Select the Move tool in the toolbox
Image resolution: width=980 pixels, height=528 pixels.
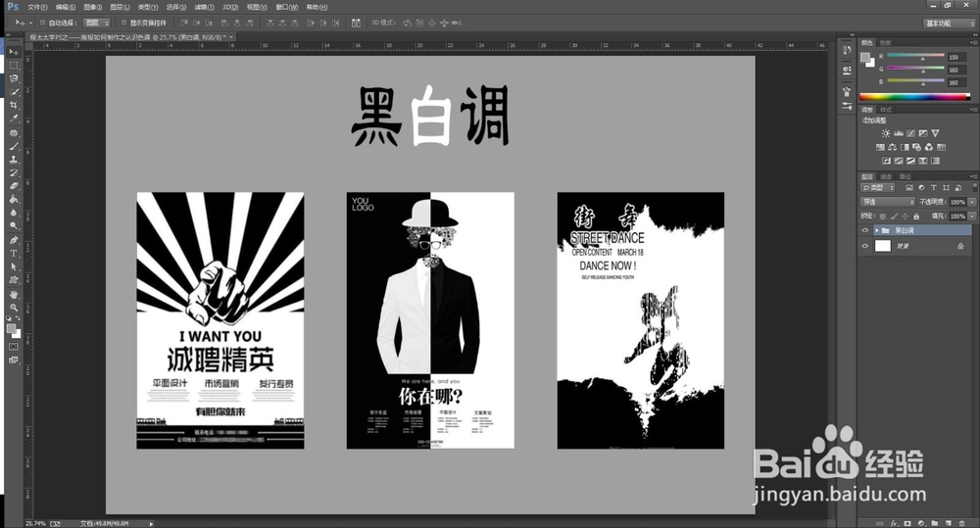tap(14, 52)
